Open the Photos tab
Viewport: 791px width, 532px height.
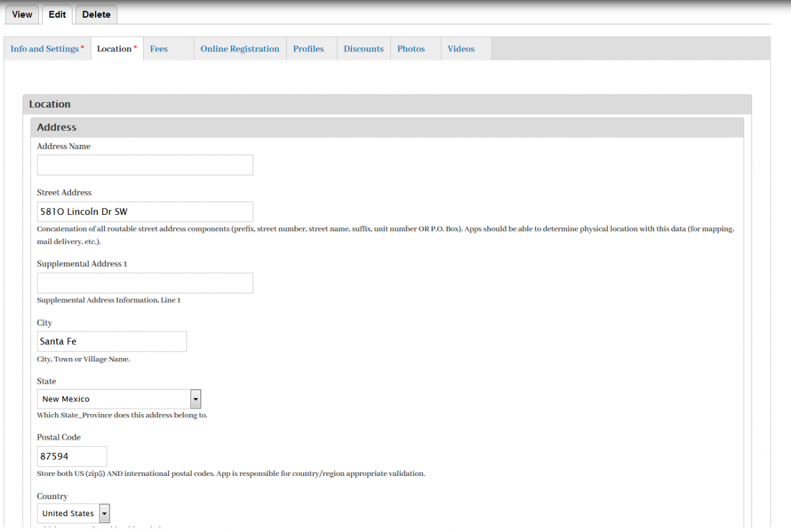click(411, 49)
